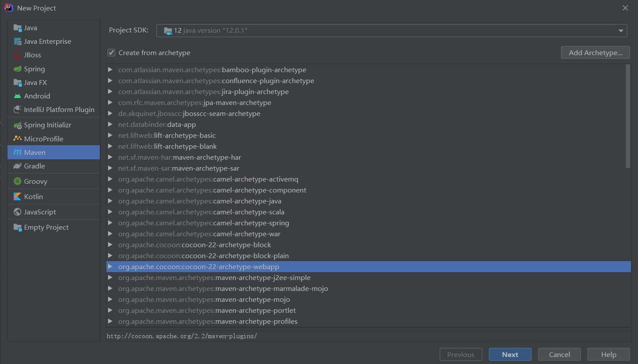
Task: Select Java project type
Action: click(x=54, y=28)
